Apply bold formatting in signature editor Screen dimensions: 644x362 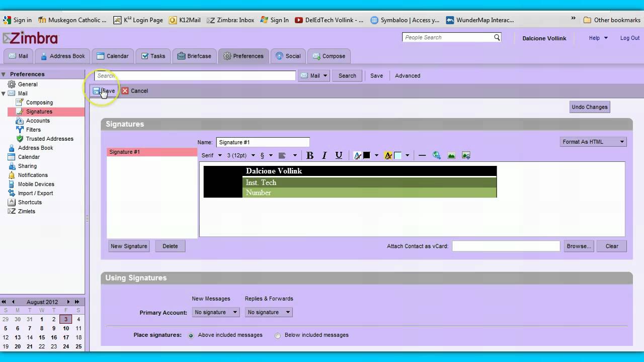pyautogui.click(x=310, y=155)
